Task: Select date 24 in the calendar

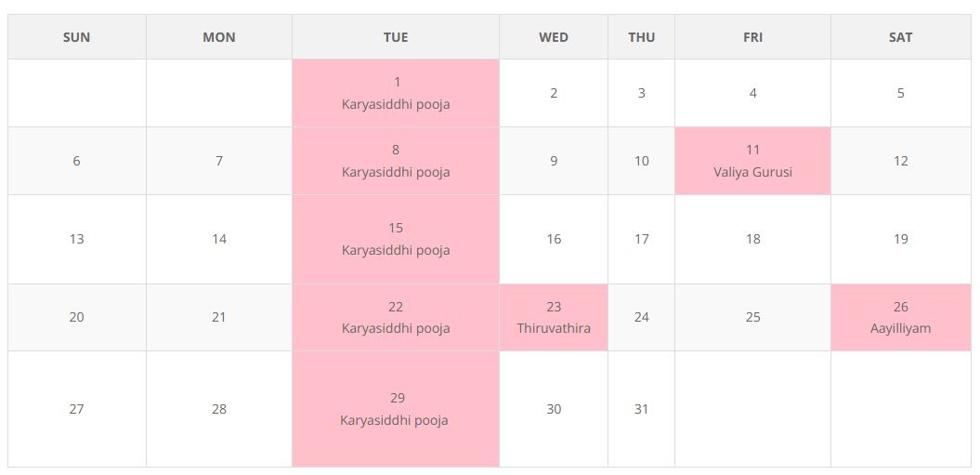Action: pos(641,317)
